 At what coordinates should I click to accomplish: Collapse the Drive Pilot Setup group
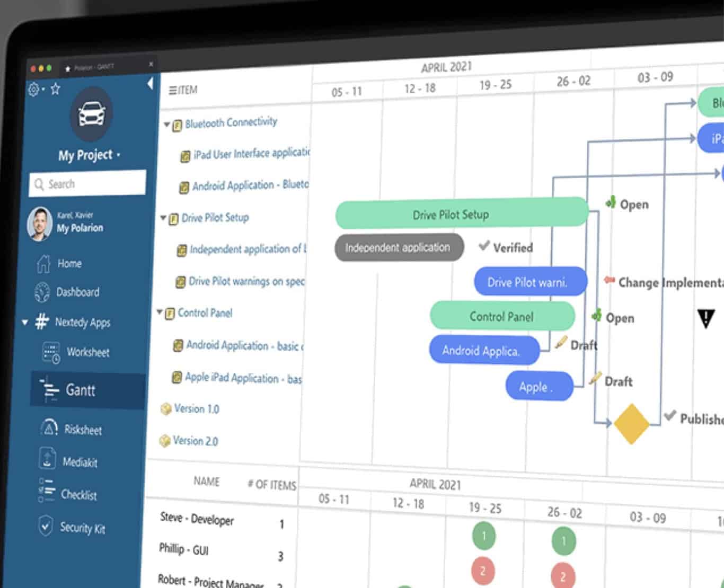point(163,218)
